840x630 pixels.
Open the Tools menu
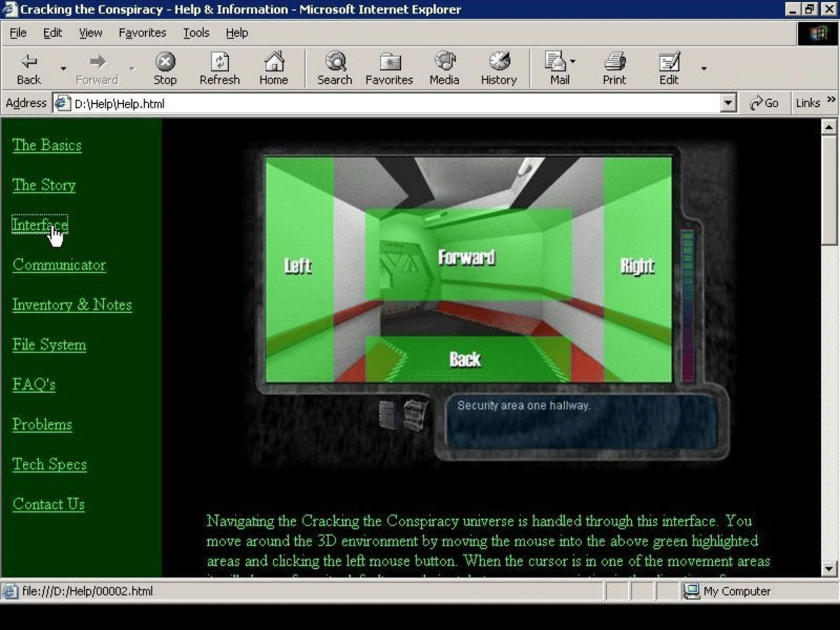(196, 33)
